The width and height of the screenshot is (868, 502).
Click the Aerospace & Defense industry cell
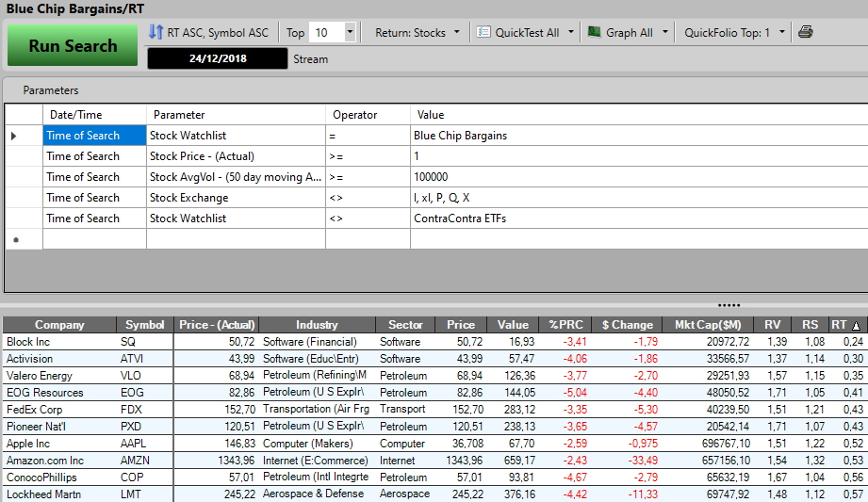pos(317,494)
